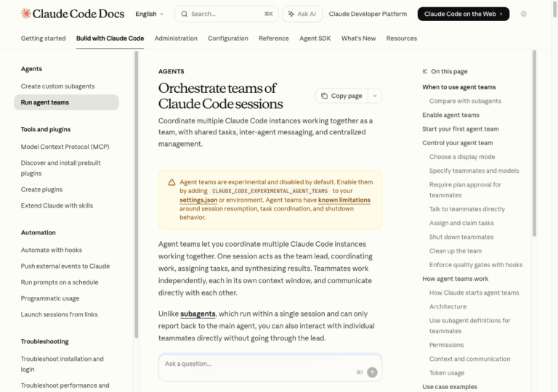The width and height of the screenshot is (558, 392).
Task: Open the settings.json link
Action: coord(198,200)
